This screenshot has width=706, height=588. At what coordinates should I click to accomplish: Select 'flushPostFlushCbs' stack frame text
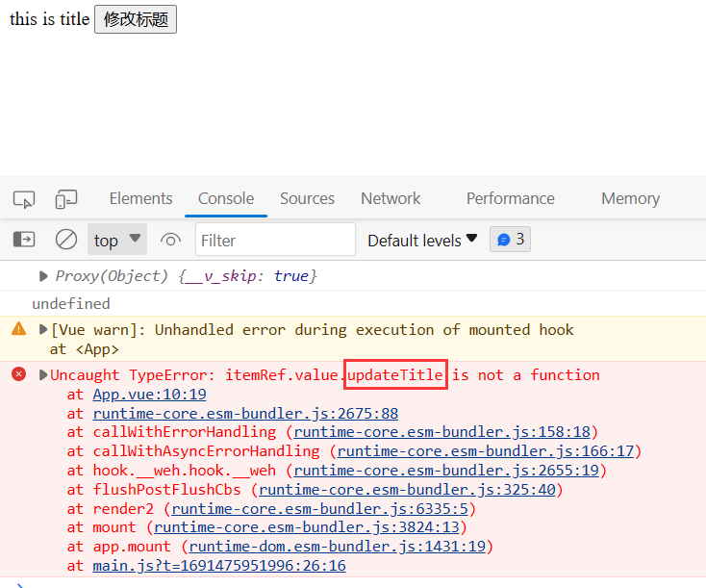[x=166, y=490]
